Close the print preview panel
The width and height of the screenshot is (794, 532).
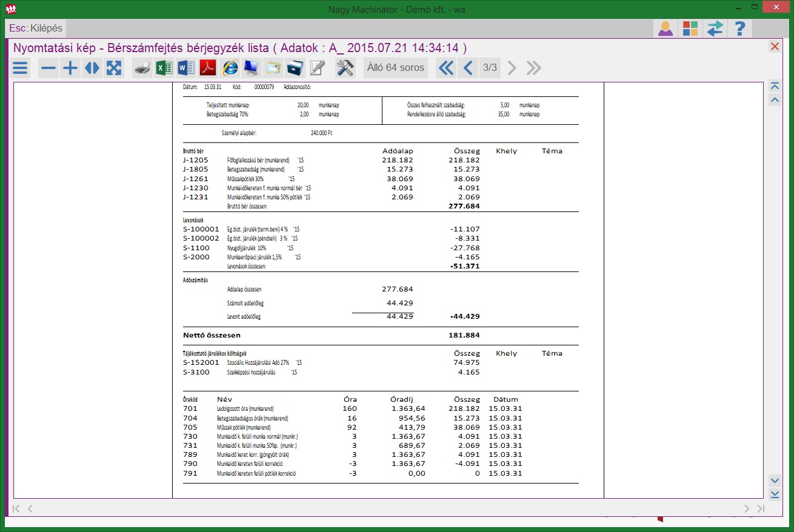[774, 47]
